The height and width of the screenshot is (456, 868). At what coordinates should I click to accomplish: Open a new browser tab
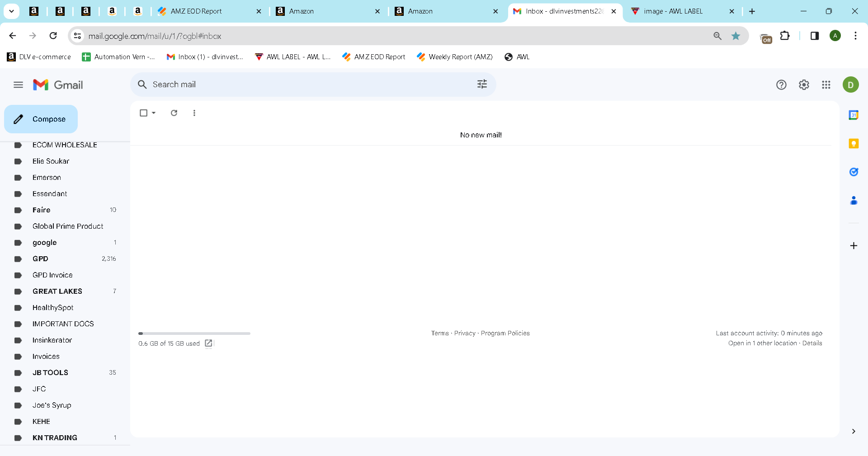[752, 11]
